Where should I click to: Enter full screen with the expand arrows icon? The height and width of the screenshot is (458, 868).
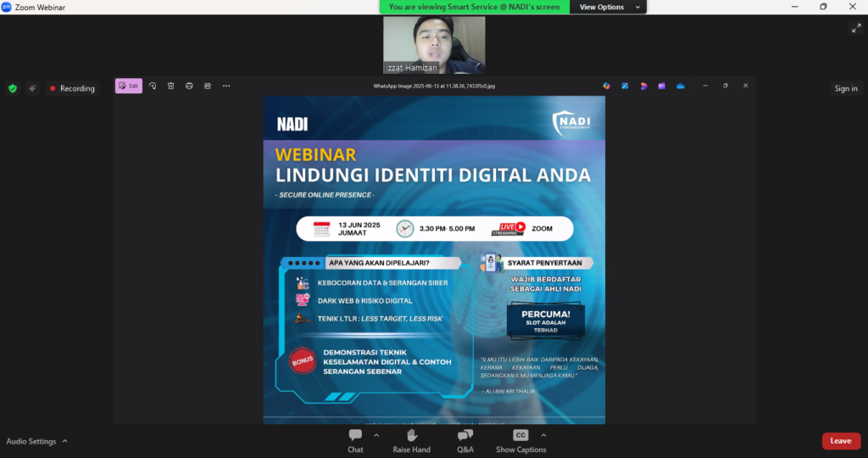(856, 28)
